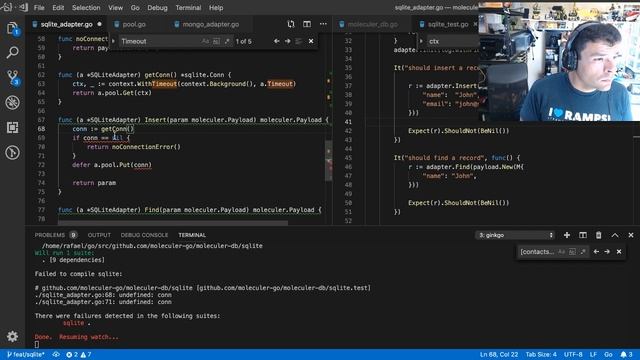640x360 pixels.
Task: Open the Source Control view
Action: click(x=12, y=77)
